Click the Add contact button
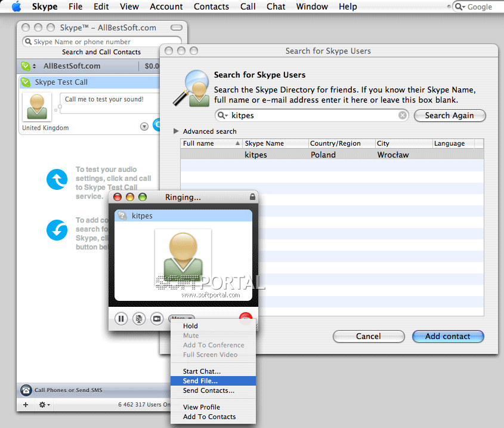 click(x=448, y=336)
